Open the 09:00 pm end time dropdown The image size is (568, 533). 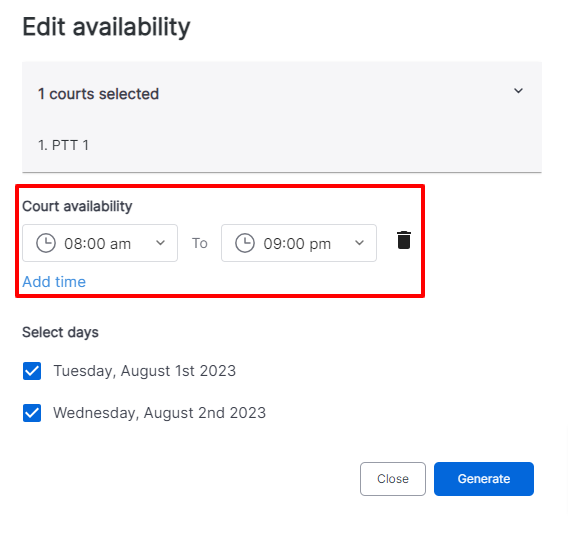coord(299,243)
